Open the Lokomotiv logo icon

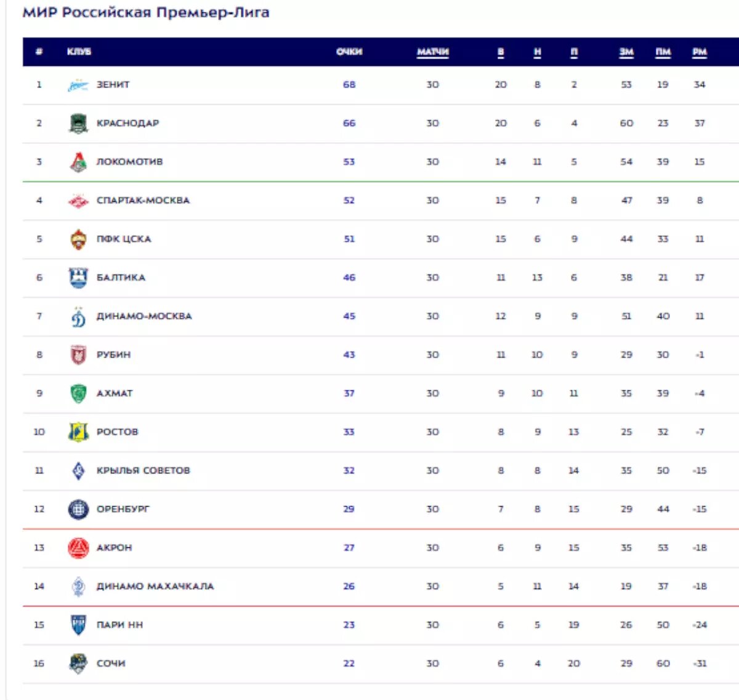coord(78,162)
